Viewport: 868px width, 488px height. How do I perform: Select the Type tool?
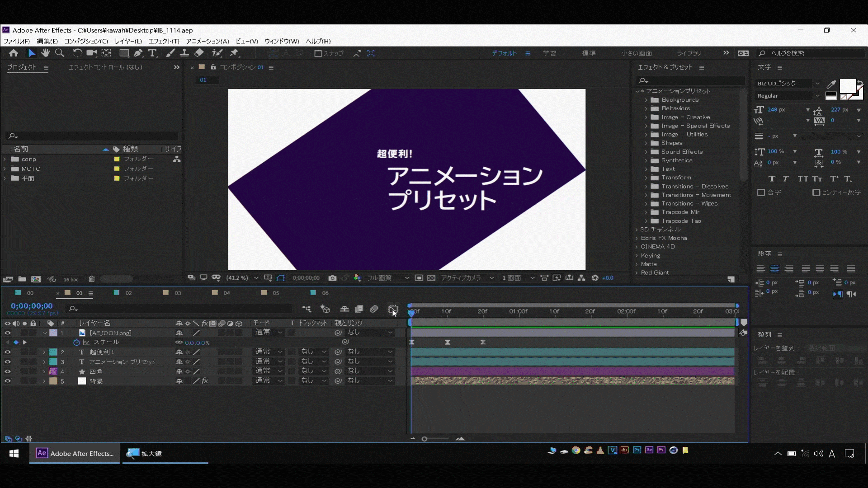(153, 53)
